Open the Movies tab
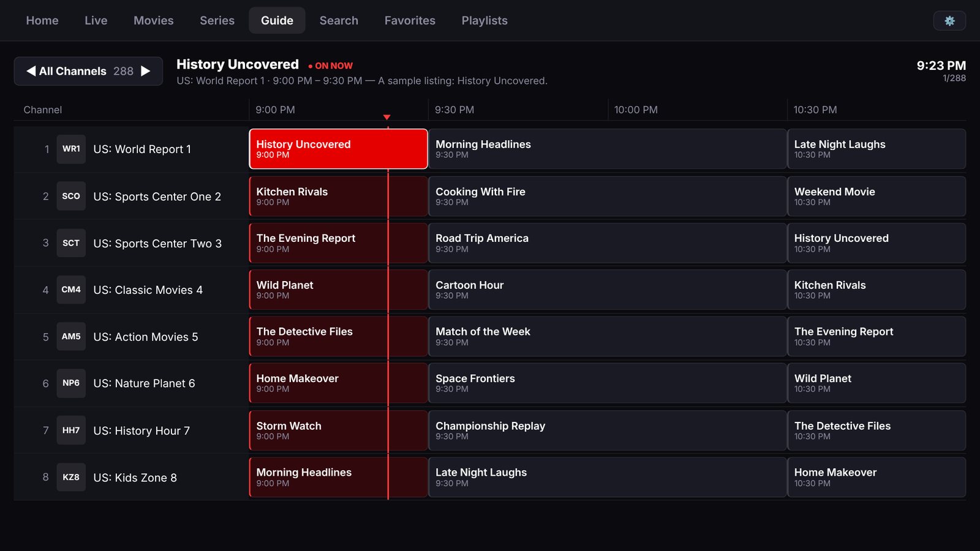This screenshot has width=980, height=551. tap(154, 21)
